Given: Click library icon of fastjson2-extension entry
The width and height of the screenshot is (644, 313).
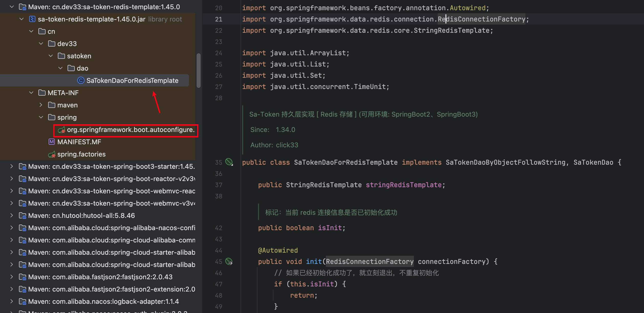Looking at the screenshot, I should click(x=23, y=289).
